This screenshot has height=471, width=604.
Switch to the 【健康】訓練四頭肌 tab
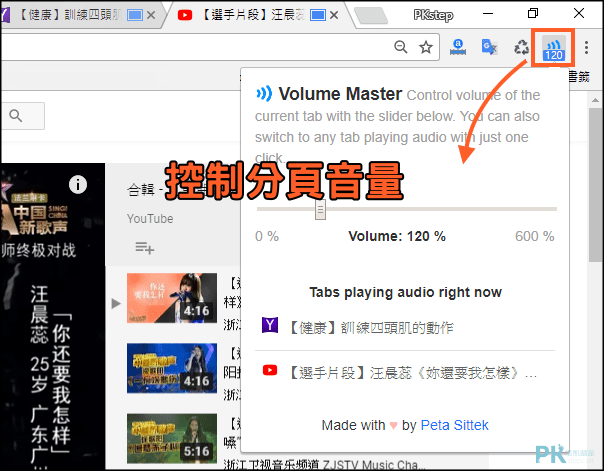click(x=70, y=15)
